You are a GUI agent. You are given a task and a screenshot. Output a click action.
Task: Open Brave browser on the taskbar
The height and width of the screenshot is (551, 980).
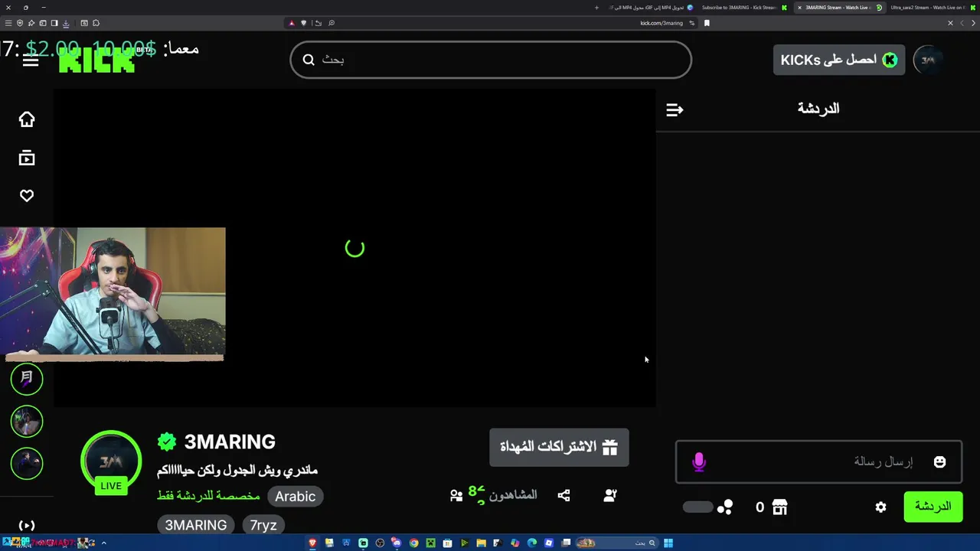312,543
